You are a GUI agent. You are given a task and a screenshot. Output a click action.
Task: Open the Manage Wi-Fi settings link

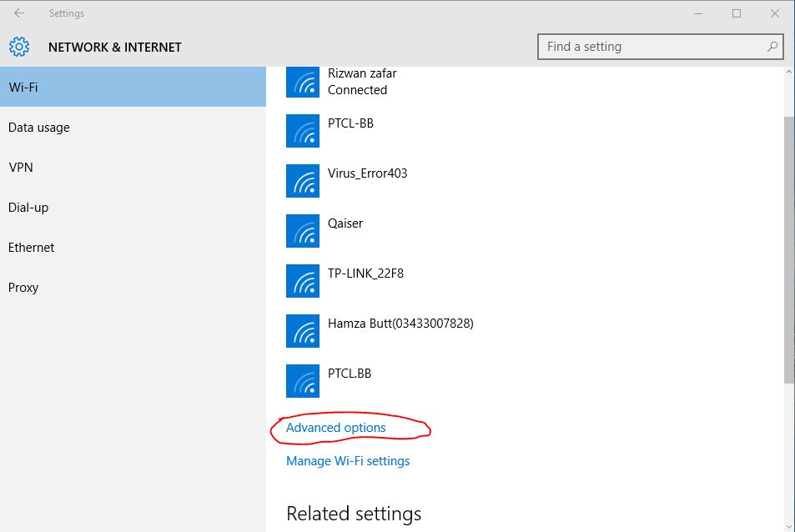click(x=348, y=461)
